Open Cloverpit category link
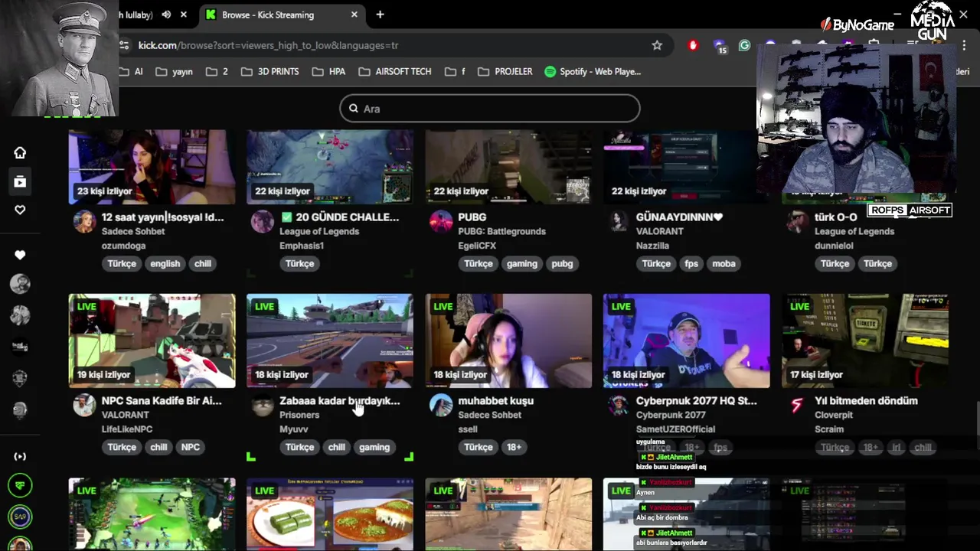The image size is (980, 551). click(834, 415)
